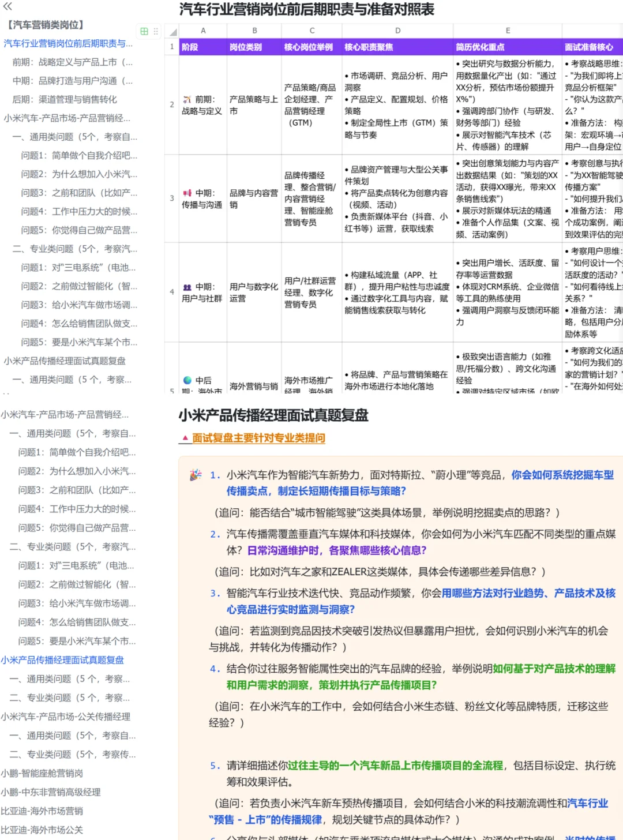Jump to 中期：品牌打造与用户沟通 in outline
This screenshot has width=623, height=840.
[x=73, y=81]
